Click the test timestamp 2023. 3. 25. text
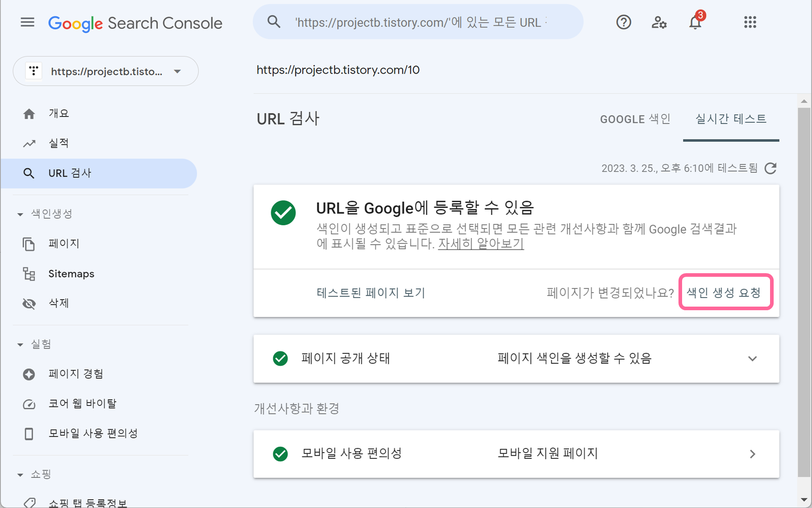812x508 pixels. (x=679, y=168)
